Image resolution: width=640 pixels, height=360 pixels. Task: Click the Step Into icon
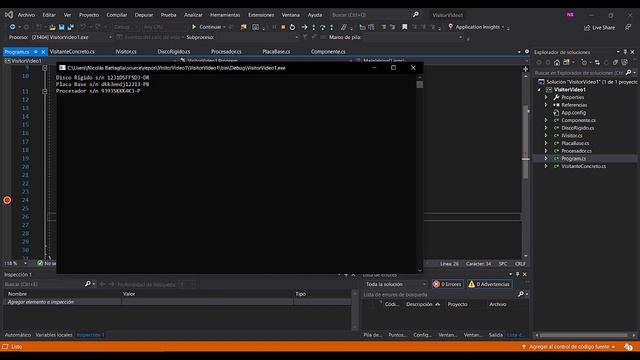point(313,27)
